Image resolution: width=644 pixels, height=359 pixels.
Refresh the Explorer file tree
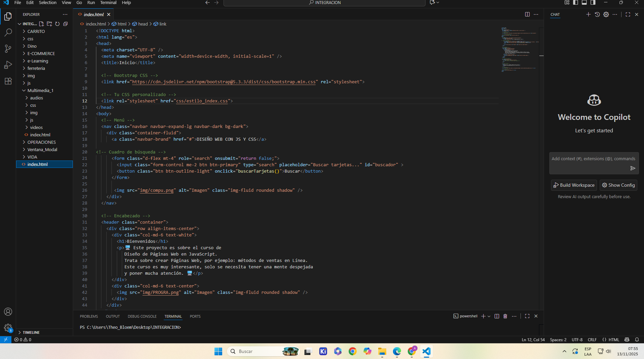pyautogui.click(x=57, y=24)
